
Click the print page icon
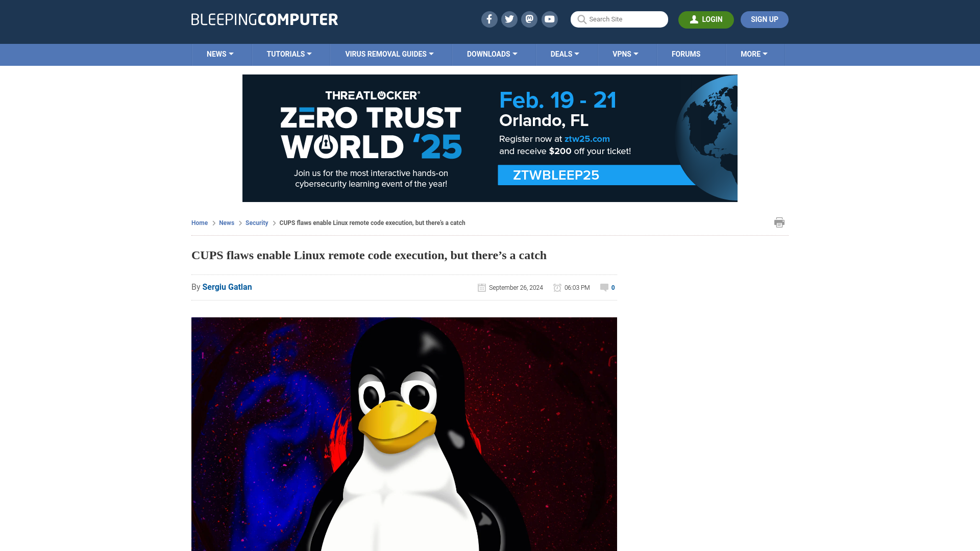click(779, 222)
